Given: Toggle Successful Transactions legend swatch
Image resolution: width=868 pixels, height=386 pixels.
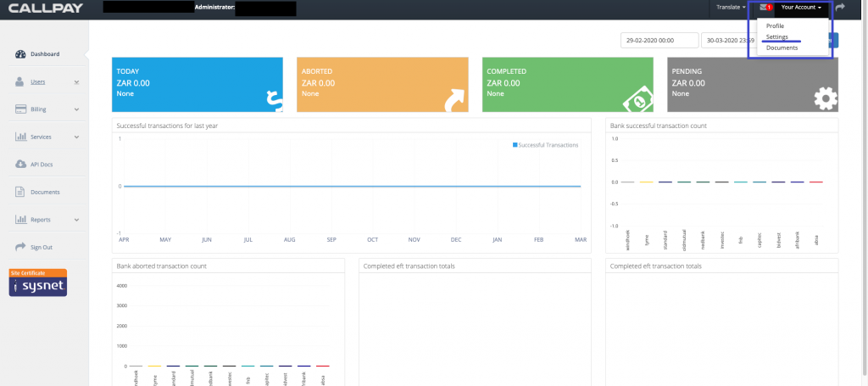Looking at the screenshot, I should point(515,145).
